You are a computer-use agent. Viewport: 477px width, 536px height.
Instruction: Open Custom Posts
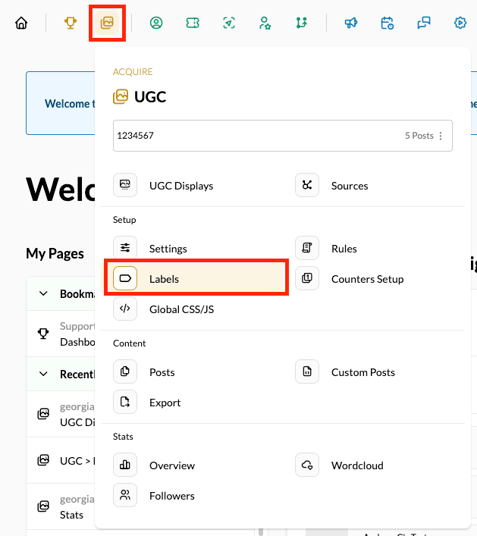pyautogui.click(x=363, y=372)
